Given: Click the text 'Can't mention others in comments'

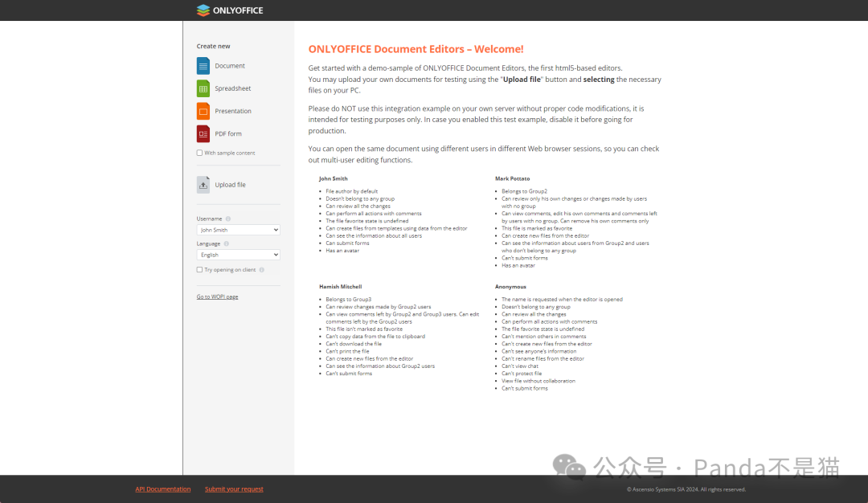Looking at the screenshot, I should 543,337.
